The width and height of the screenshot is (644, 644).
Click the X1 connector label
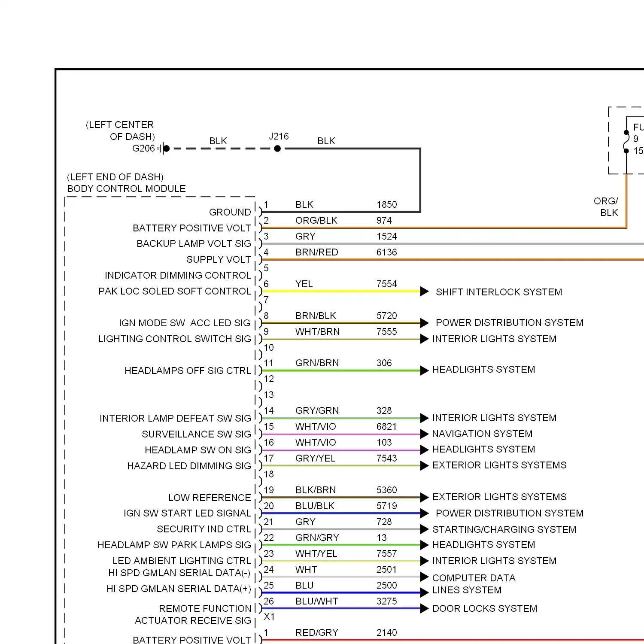[x=269, y=617]
